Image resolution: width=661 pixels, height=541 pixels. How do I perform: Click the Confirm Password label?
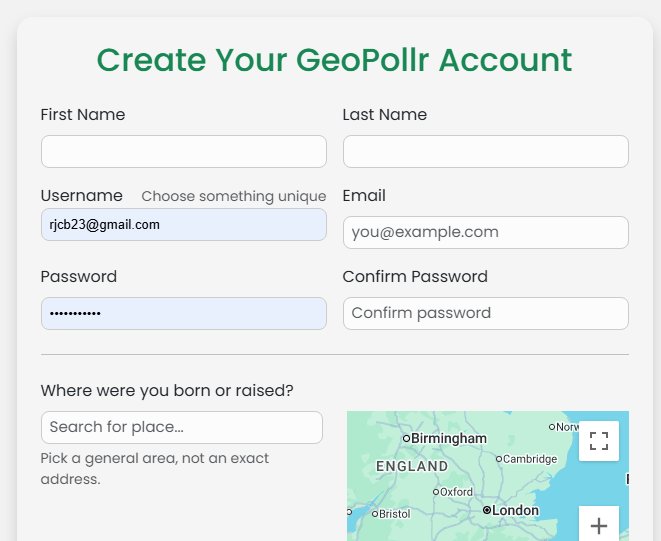coord(415,277)
